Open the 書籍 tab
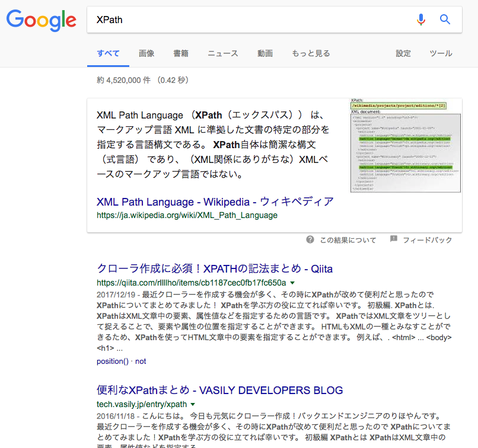 click(x=181, y=53)
